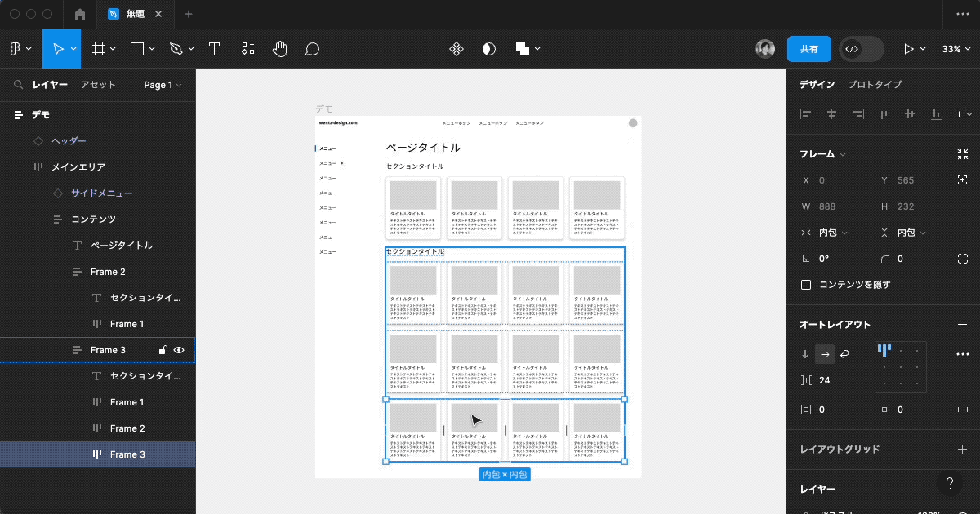Align top icon in Design panel
The width and height of the screenshot is (980, 514).
click(884, 114)
